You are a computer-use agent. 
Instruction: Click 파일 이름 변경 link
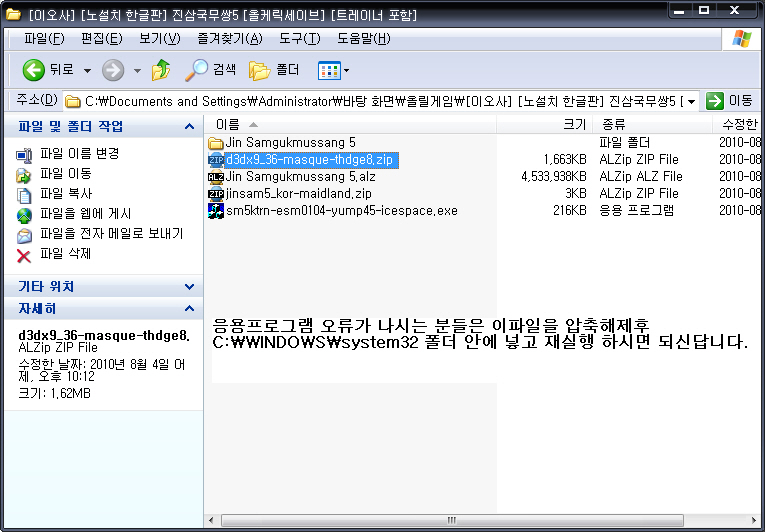point(80,154)
